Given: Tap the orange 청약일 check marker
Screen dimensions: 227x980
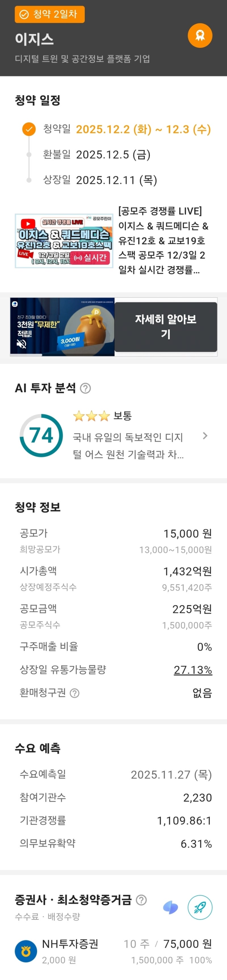Looking at the screenshot, I should coord(29,129).
